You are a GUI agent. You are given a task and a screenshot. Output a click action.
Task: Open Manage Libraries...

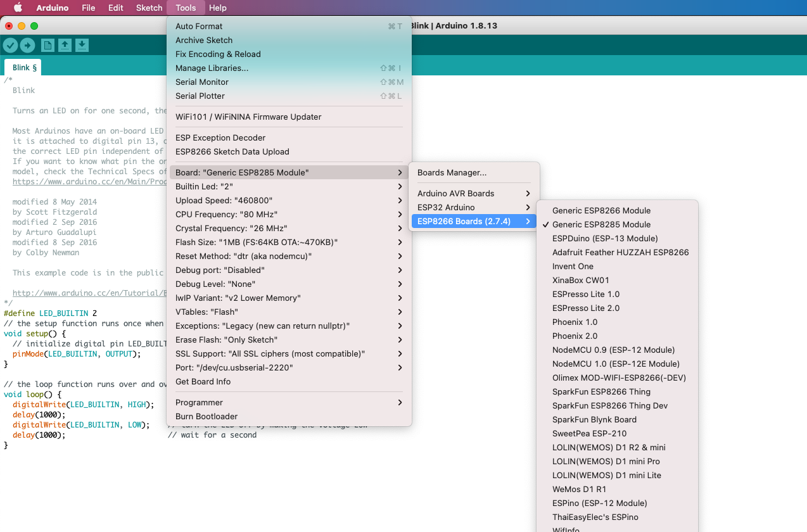pyautogui.click(x=289, y=68)
